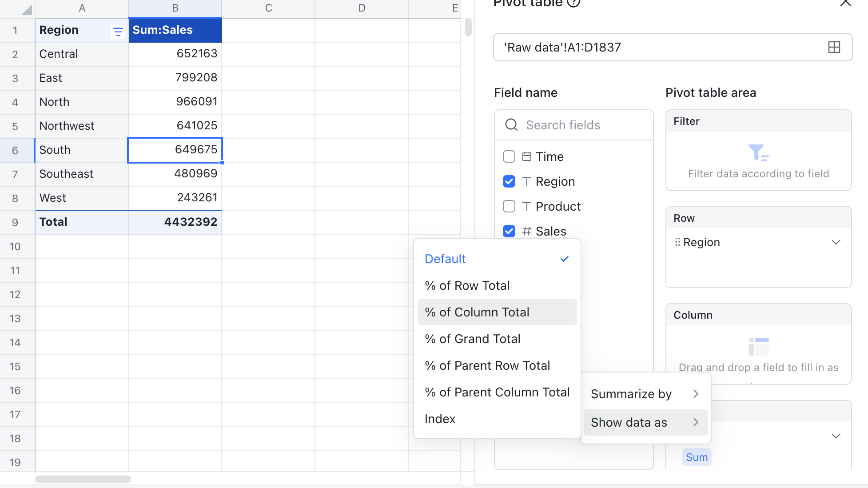Click the calendar icon next to Time field
The height and width of the screenshot is (488, 868).
pos(526,156)
